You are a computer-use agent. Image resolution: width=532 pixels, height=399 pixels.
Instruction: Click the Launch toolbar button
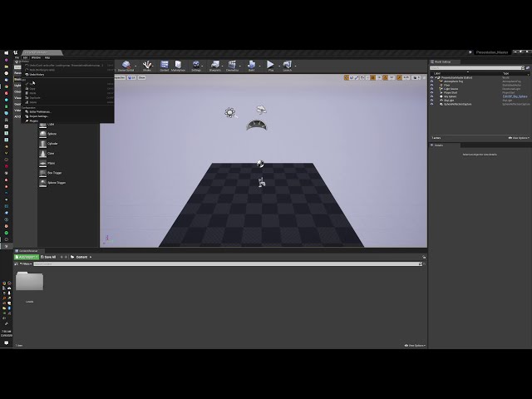coord(287,66)
